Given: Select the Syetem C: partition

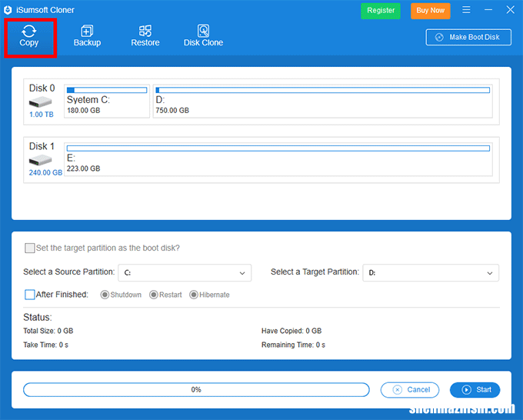Looking at the screenshot, I should tap(107, 101).
